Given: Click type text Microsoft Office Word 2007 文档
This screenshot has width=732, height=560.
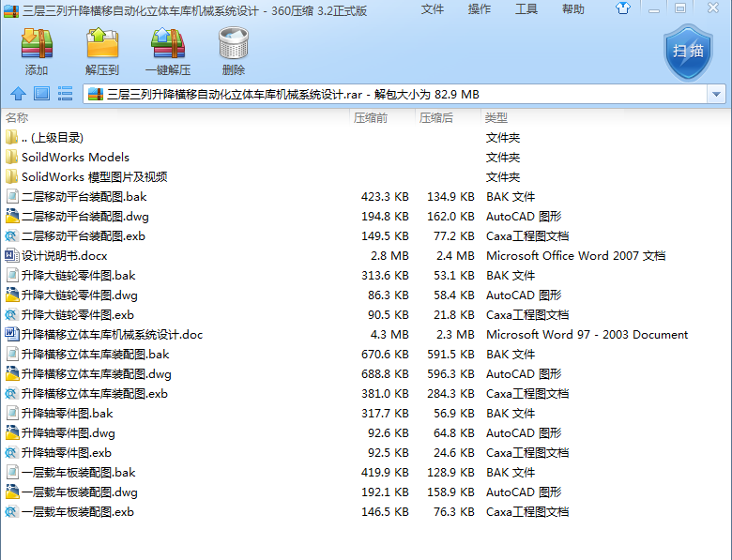Looking at the screenshot, I should click(575, 256).
